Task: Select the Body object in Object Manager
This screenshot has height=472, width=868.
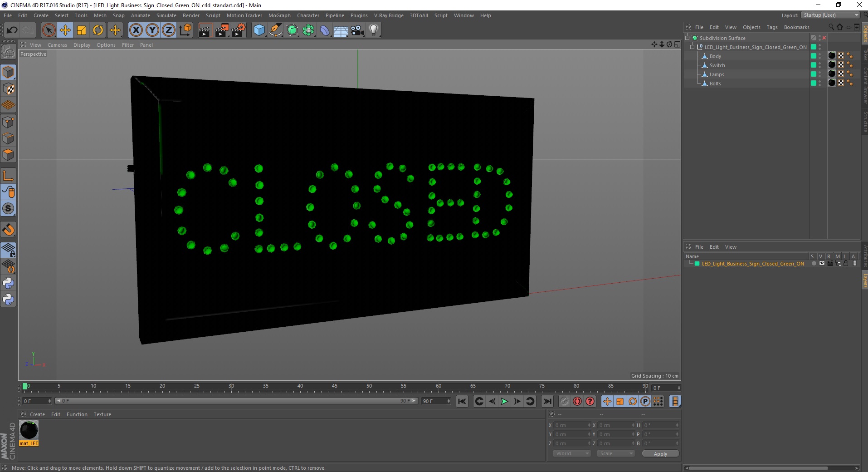Action: 715,56
